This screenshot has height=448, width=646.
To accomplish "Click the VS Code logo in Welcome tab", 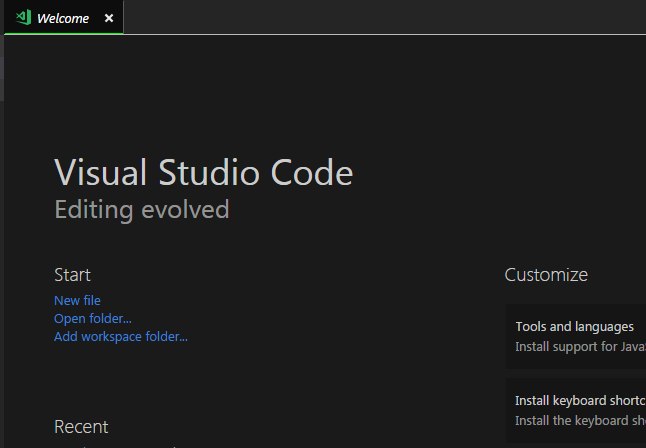I will click(x=23, y=18).
